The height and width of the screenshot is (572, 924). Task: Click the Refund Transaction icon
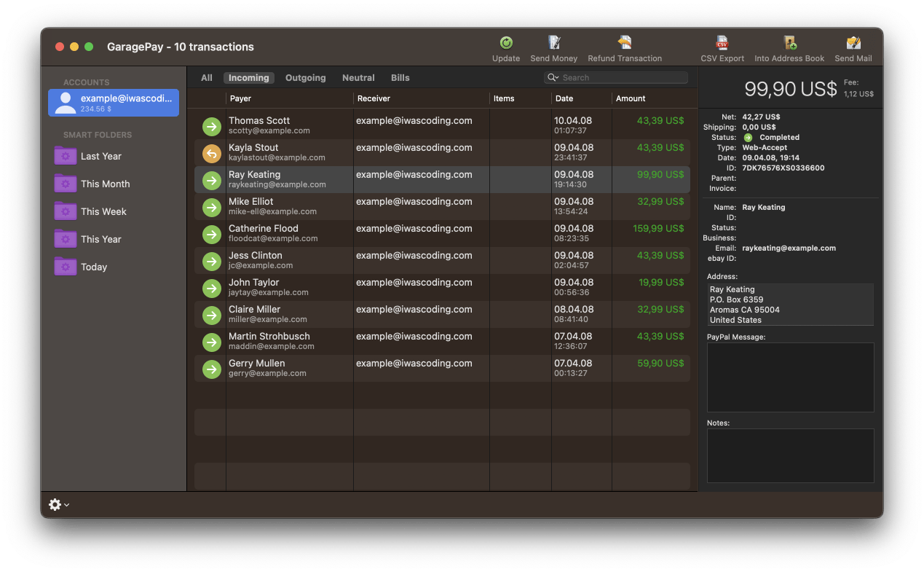[625, 43]
